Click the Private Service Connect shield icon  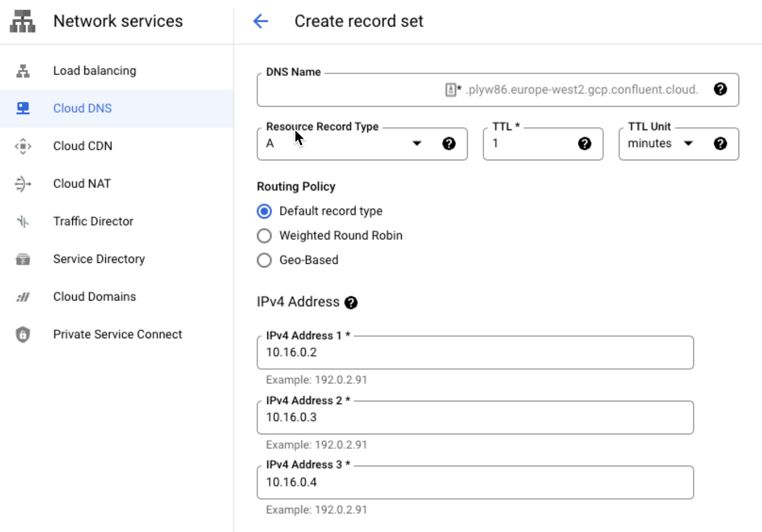(x=23, y=334)
